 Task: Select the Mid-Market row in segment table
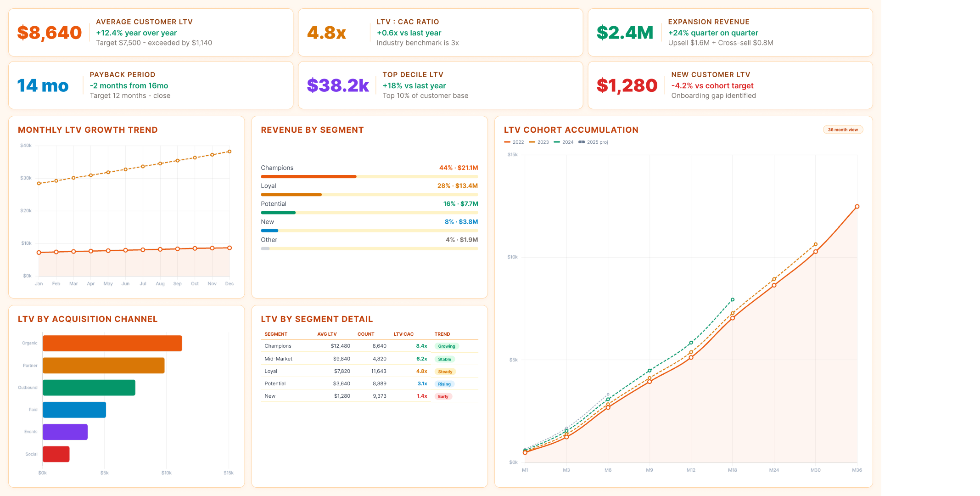[370, 359]
